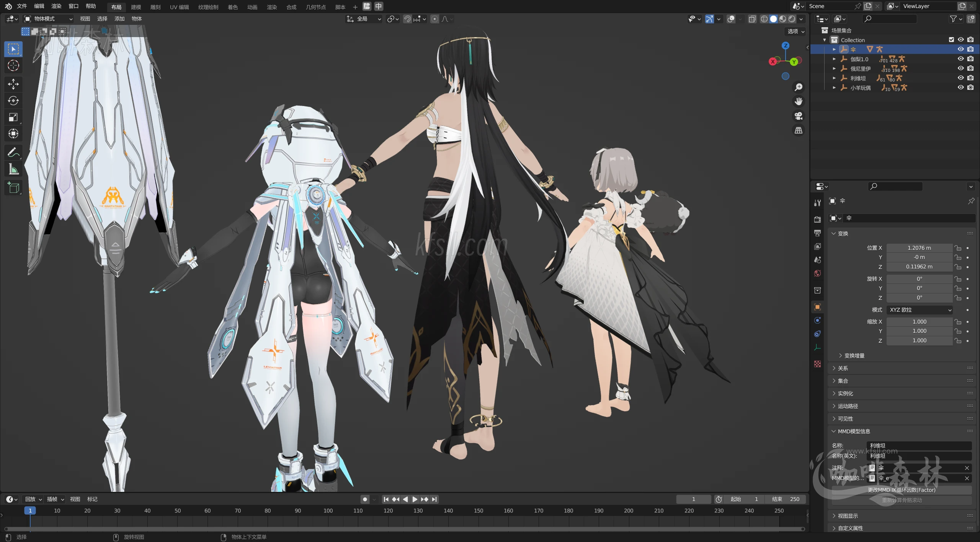Switch to wireframe shading mode
This screenshot has width=980, height=542.
(764, 19)
